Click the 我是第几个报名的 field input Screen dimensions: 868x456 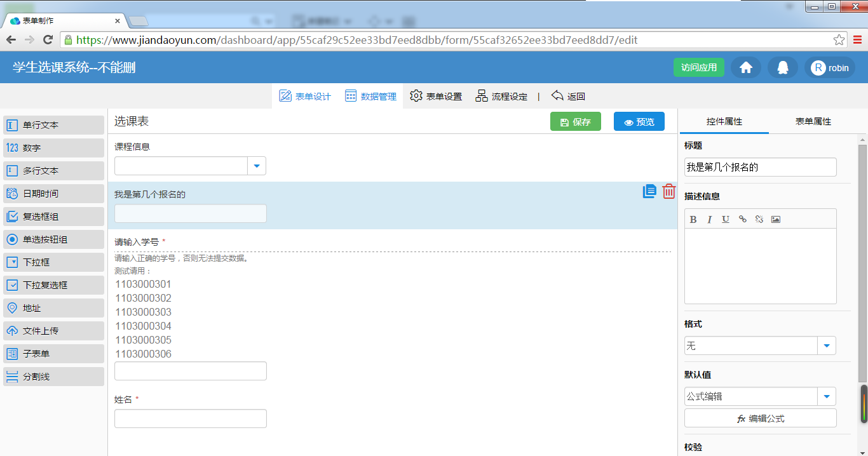(191, 213)
